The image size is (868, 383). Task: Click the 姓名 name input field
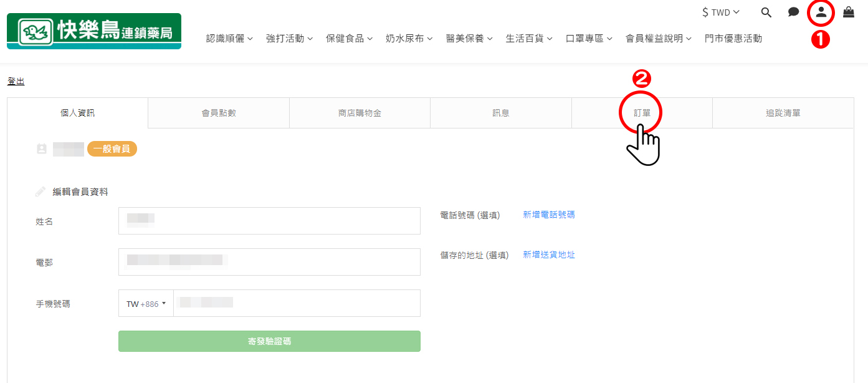click(269, 221)
